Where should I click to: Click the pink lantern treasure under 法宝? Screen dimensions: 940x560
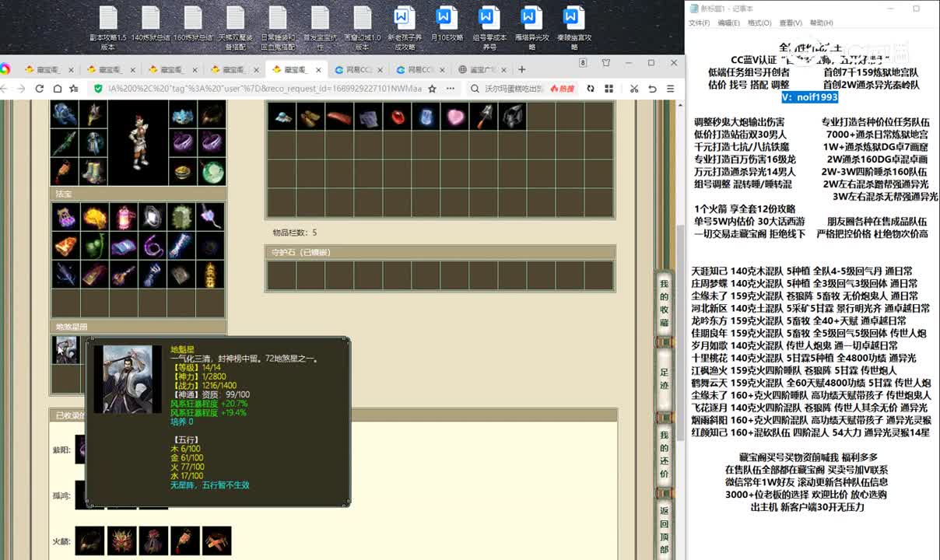point(124,216)
